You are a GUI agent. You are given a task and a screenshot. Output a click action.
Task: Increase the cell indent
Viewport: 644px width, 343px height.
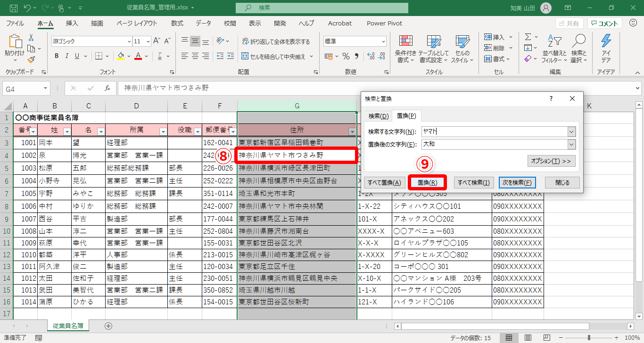pyautogui.click(x=231, y=56)
